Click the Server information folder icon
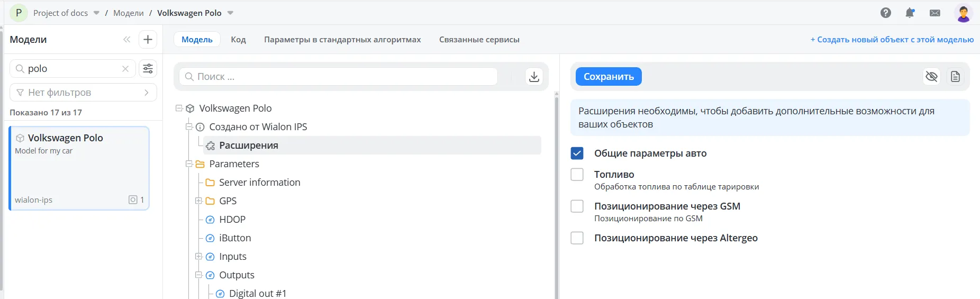The image size is (980, 299). pos(210,183)
